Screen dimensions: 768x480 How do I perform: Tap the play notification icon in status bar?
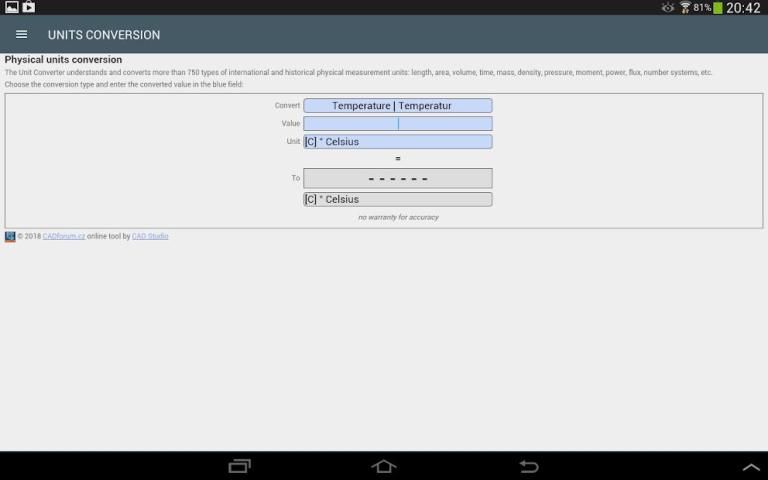coord(29,7)
